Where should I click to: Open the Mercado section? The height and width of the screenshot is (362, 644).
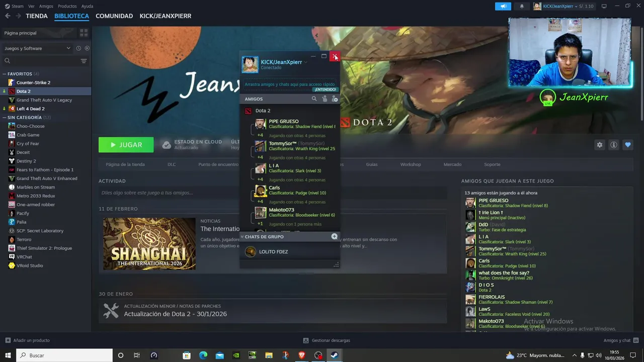pos(452,164)
